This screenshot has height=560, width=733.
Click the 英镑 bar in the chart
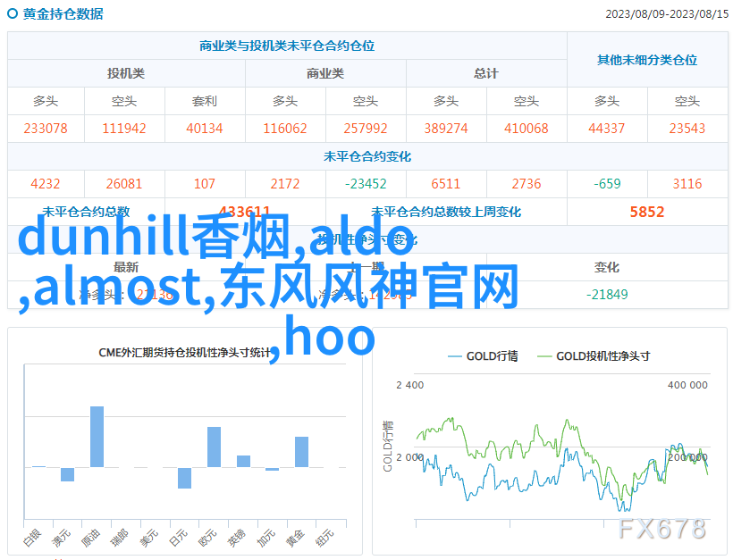pyautogui.click(x=243, y=462)
